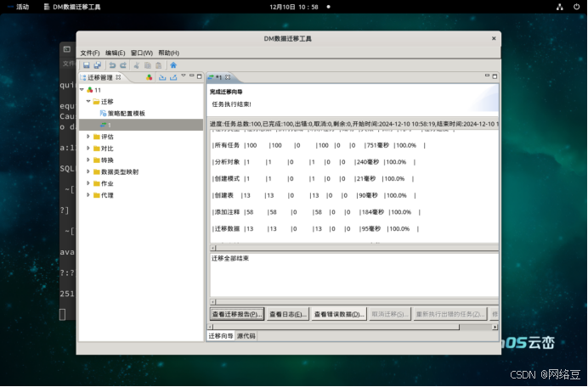Click the DM数据迁移工具 app menu in top bar
Image resolution: width=588 pixels, height=387 pixels.
tap(72, 7)
